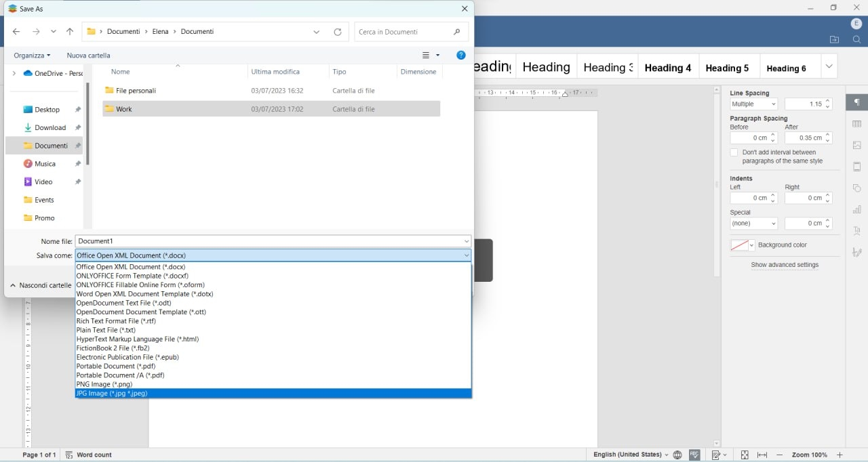Open the image settings sidebar icon
Viewport: 868px width, 462px height.
coord(856,145)
